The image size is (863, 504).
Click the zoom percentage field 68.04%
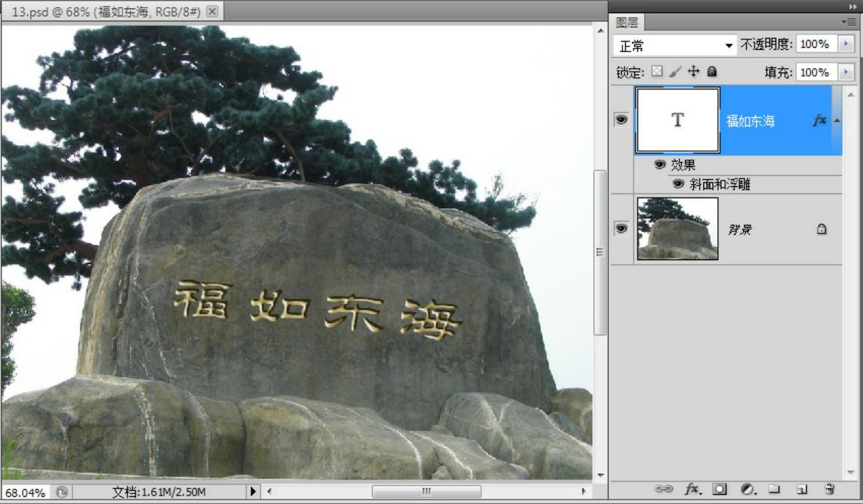pos(25,492)
